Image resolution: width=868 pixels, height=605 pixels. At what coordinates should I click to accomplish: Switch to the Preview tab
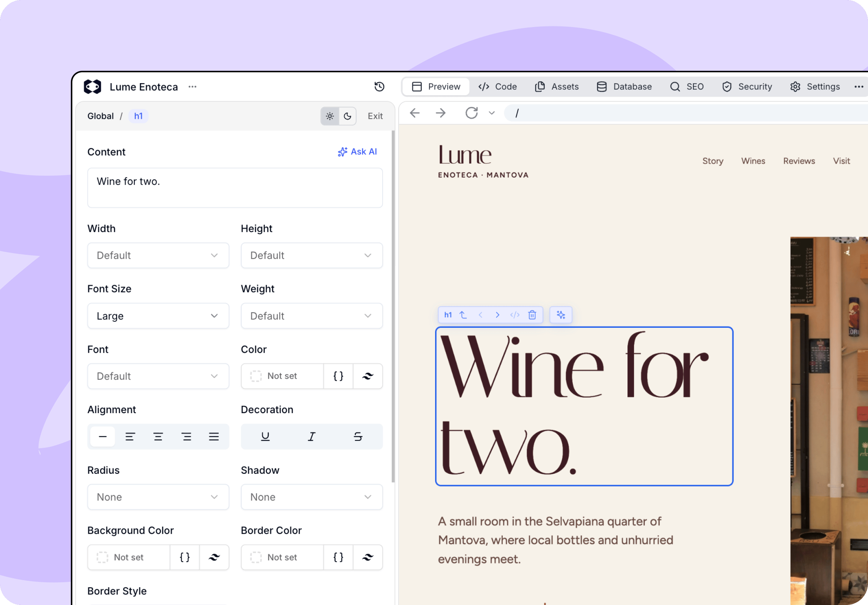(x=436, y=86)
